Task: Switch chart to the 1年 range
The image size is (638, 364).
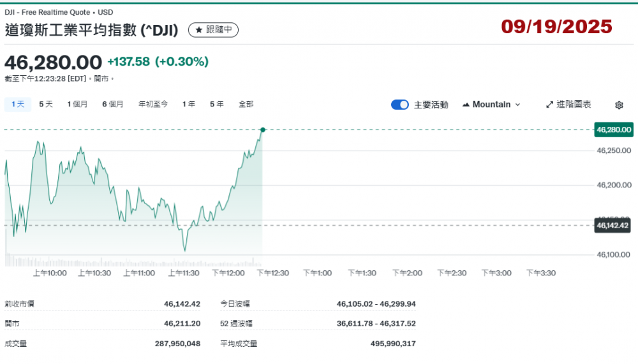Action: pyautogui.click(x=189, y=104)
